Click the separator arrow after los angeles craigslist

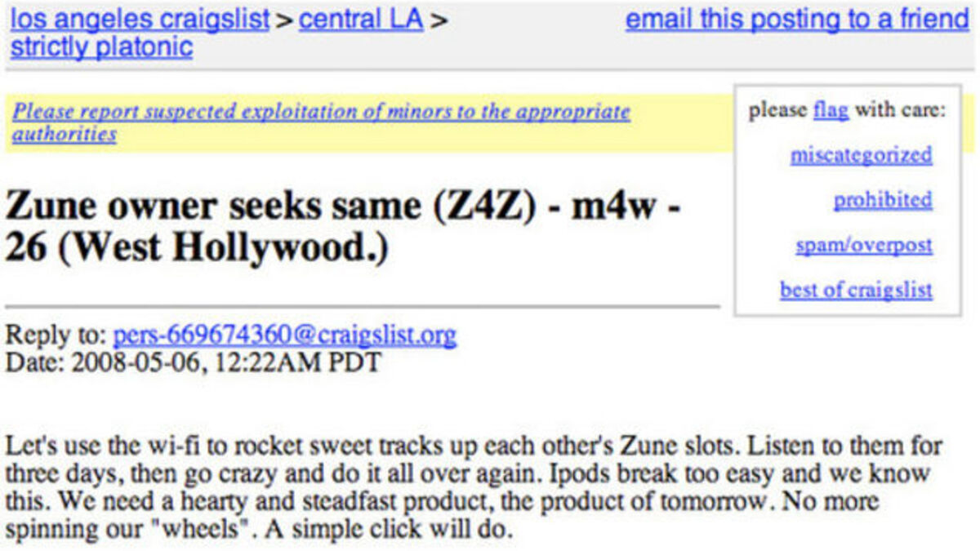[283, 20]
